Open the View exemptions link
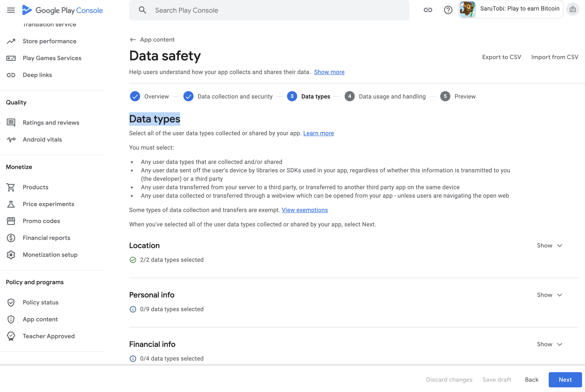The height and width of the screenshot is (392, 585). pos(305,210)
